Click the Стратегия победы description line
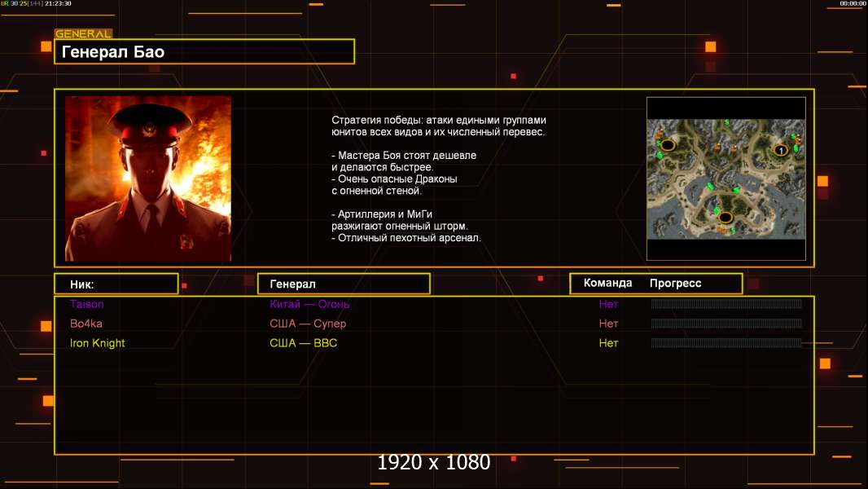The image size is (868, 489). 439,120
